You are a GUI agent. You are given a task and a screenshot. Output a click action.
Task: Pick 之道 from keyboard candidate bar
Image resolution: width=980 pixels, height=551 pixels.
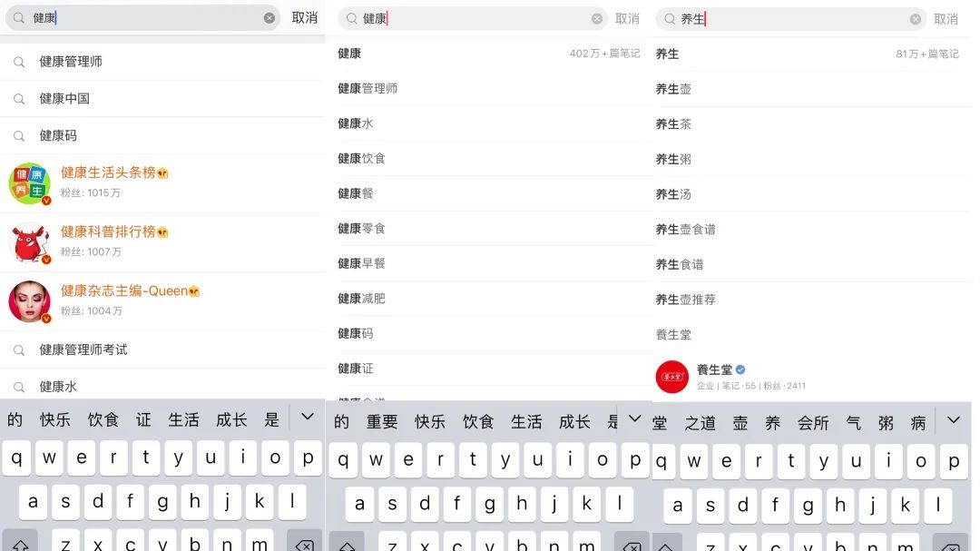click(701, 423)
